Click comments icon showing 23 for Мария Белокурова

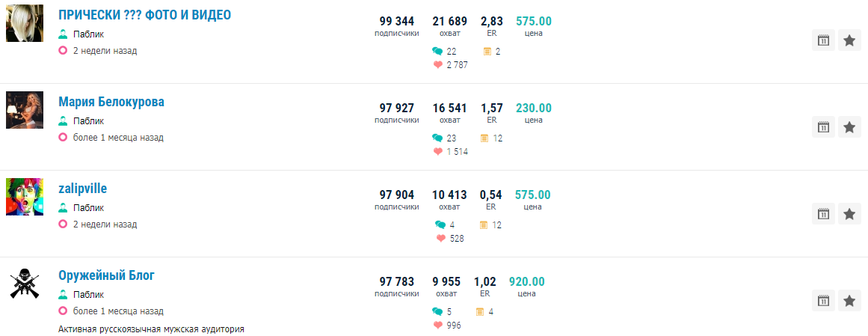(437, 138)
